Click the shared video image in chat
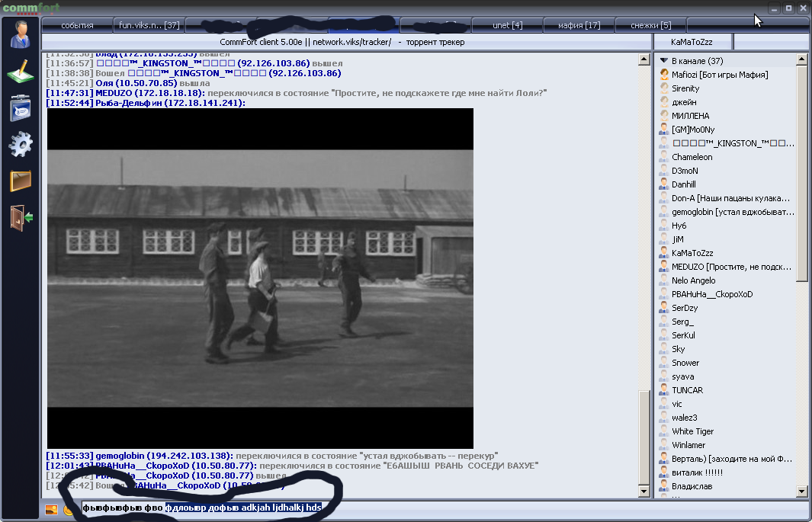The width and height of the screenshot is (812, 522). pyautogui.click(x=260, y=278)
